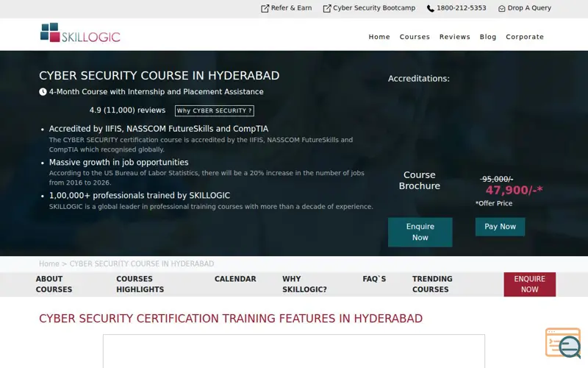The width and height of the screenshot is (588, 368).
Task: Click the clock icon before 4-Month Course
Action: pyautogui.click(x=43, y=91)
